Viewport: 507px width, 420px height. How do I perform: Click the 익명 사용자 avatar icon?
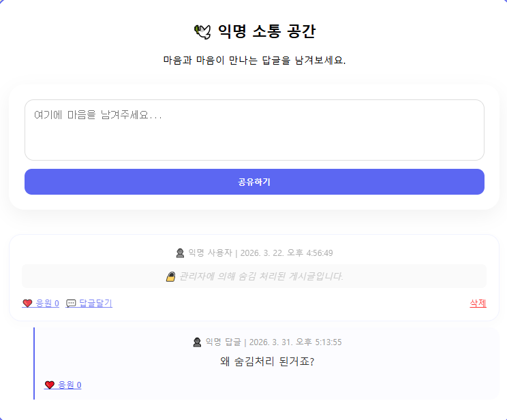pos(180,253)
